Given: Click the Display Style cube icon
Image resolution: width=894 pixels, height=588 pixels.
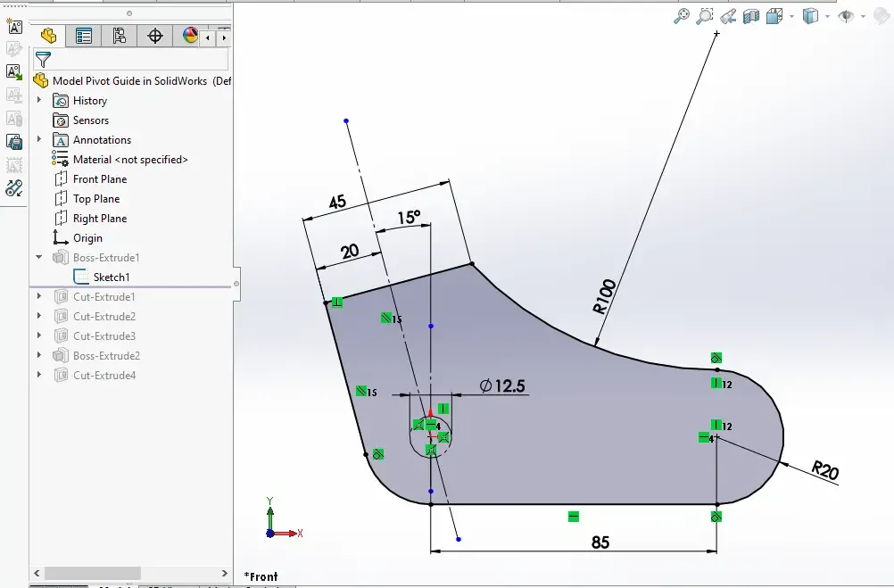Looking at the screenshot, I should (x=810, y=16).
